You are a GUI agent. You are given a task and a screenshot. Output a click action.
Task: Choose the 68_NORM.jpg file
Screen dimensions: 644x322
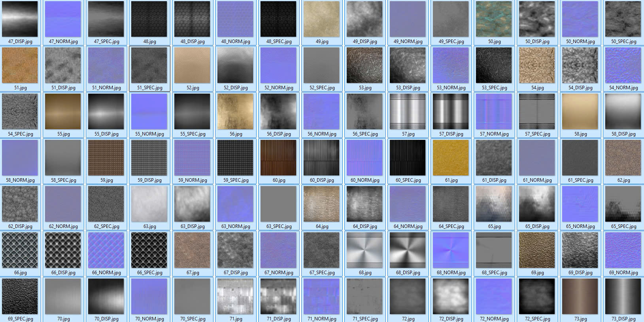coord(451,250)
